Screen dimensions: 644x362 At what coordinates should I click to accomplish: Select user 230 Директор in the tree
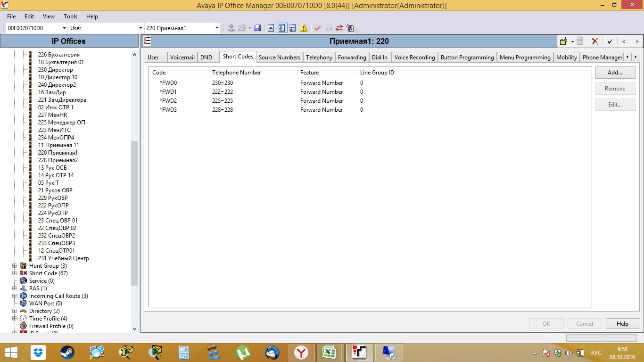pyautogui.click(x=56, y=70)
